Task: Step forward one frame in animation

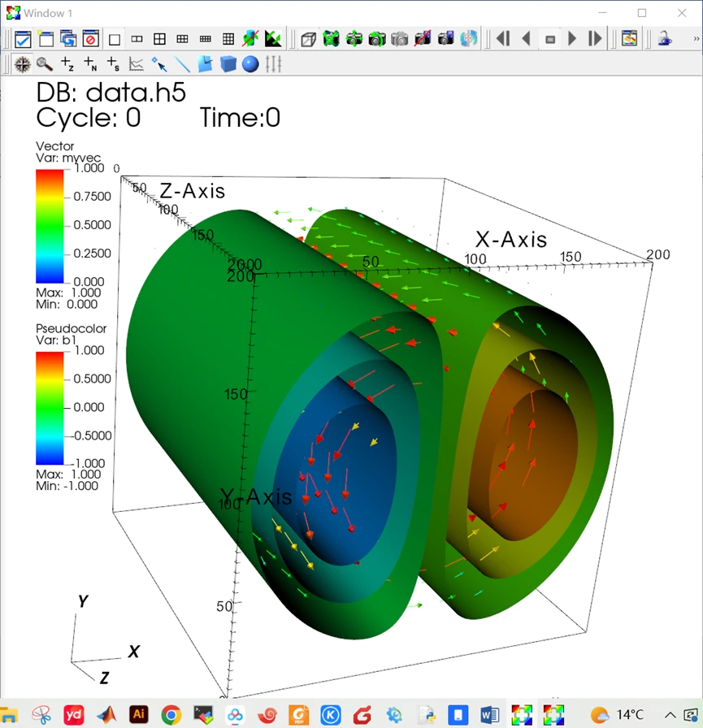Action: coord(595,38)
